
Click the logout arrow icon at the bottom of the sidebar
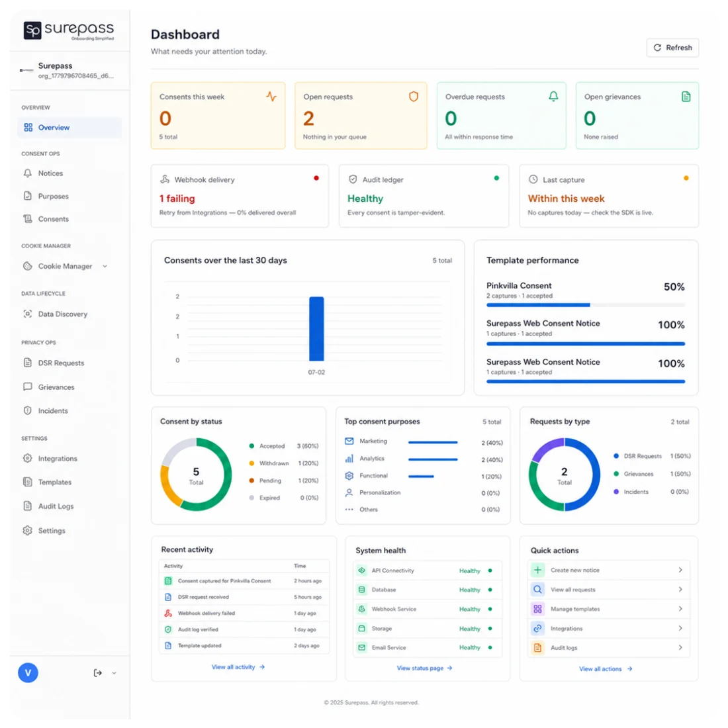pos(97,673)
